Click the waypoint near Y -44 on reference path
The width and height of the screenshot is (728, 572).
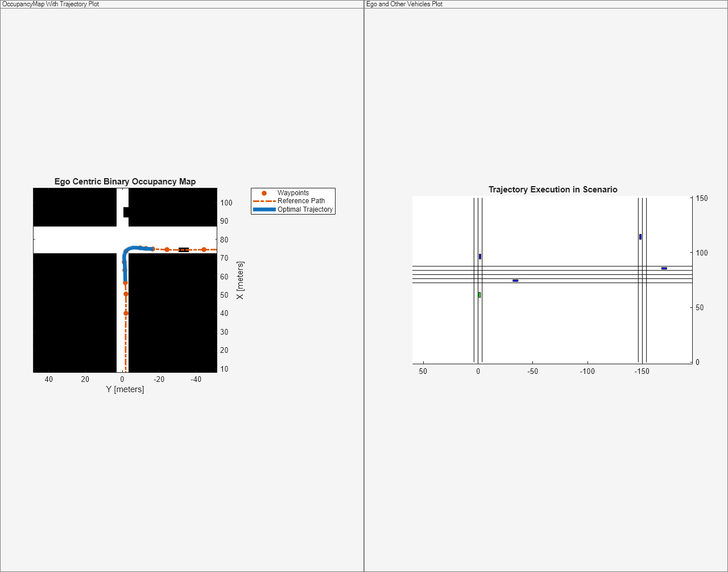tap(204, 249)
